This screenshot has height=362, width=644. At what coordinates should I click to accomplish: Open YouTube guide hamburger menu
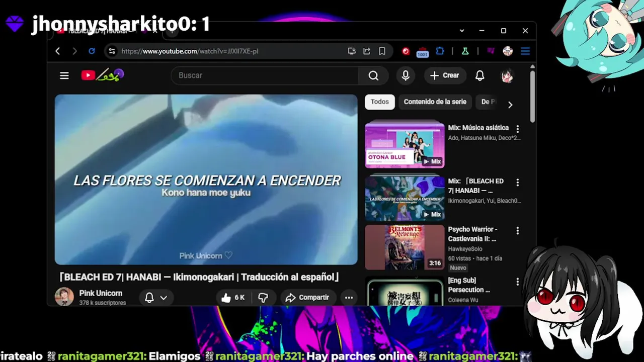click(x=64, y=75)
